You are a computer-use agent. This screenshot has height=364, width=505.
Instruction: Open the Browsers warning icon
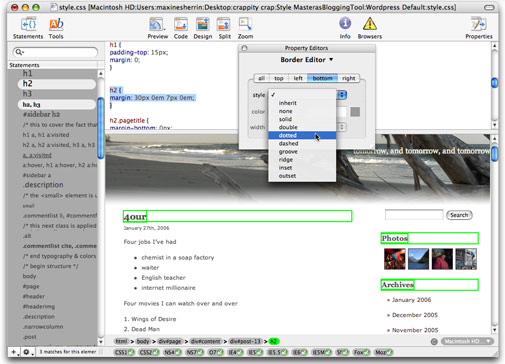tap(370, 28)
